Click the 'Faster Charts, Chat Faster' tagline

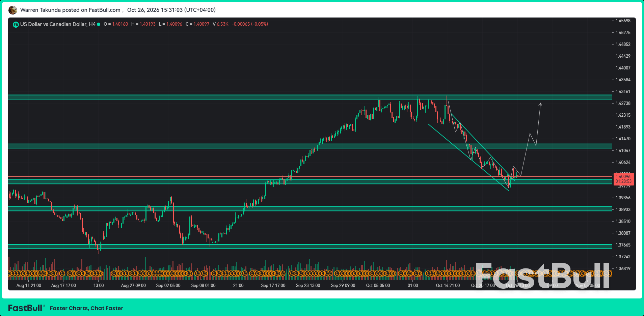(86, 308)
